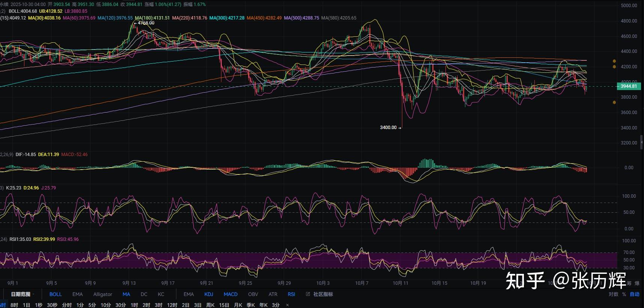Viewport: 644px width, 308px height.
Task: Switch chart to 30分 interval
Action: pyautogui.click(x=120, y=305)
